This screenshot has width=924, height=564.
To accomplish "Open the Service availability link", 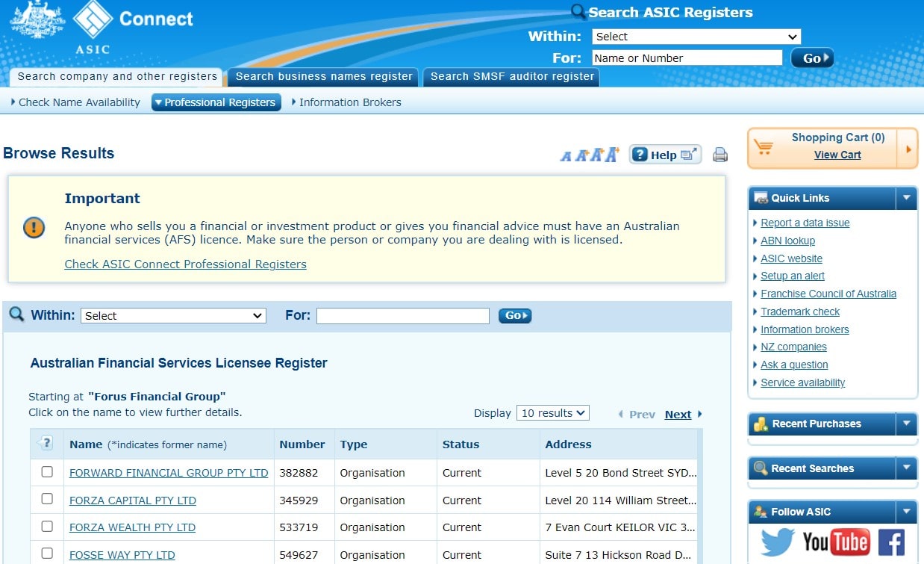I will point(802,382).
